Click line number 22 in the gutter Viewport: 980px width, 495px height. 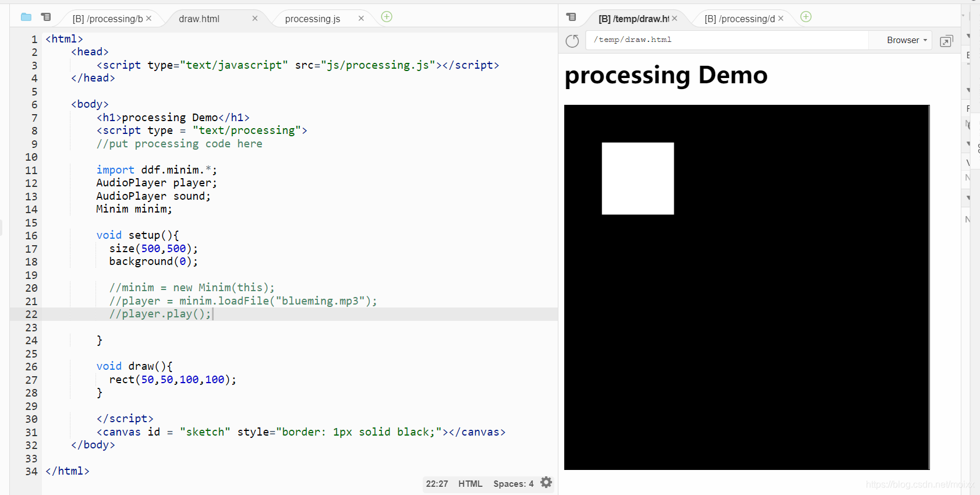(x=31, y=314)
